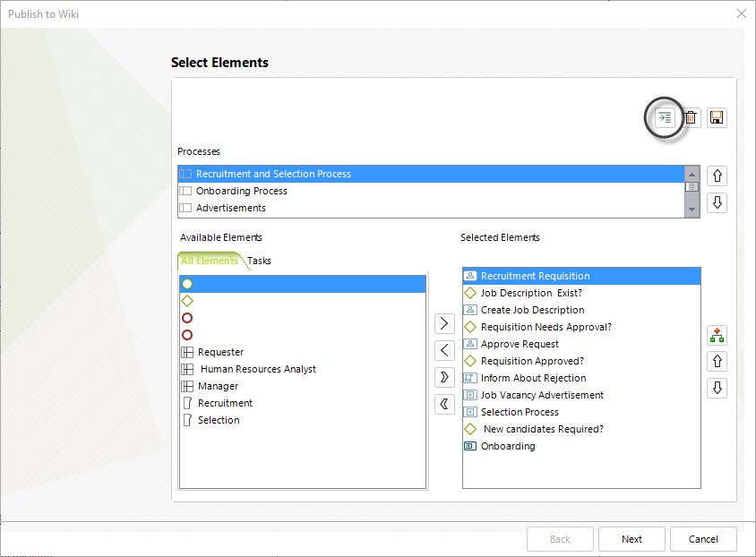Click the subprocess icon next to Onboarding element
The height and width of the screenshot is (557, 756).
point(470,446)
